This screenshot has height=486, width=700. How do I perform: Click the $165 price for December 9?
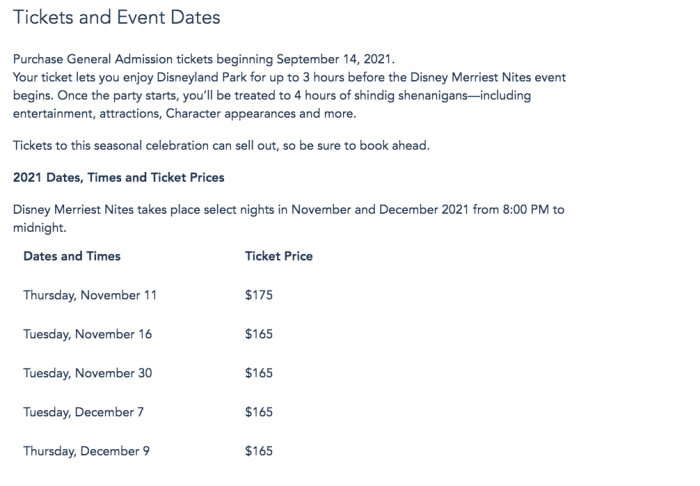click(x=258, y=451)
